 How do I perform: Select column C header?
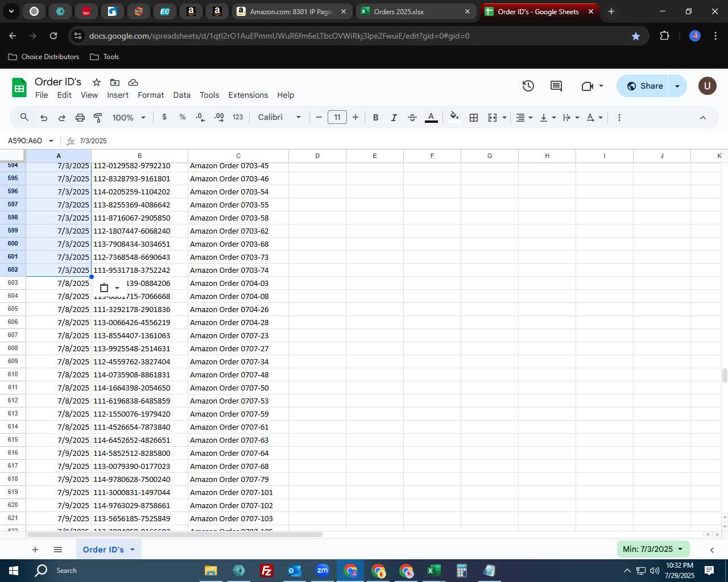coord(238,156)
